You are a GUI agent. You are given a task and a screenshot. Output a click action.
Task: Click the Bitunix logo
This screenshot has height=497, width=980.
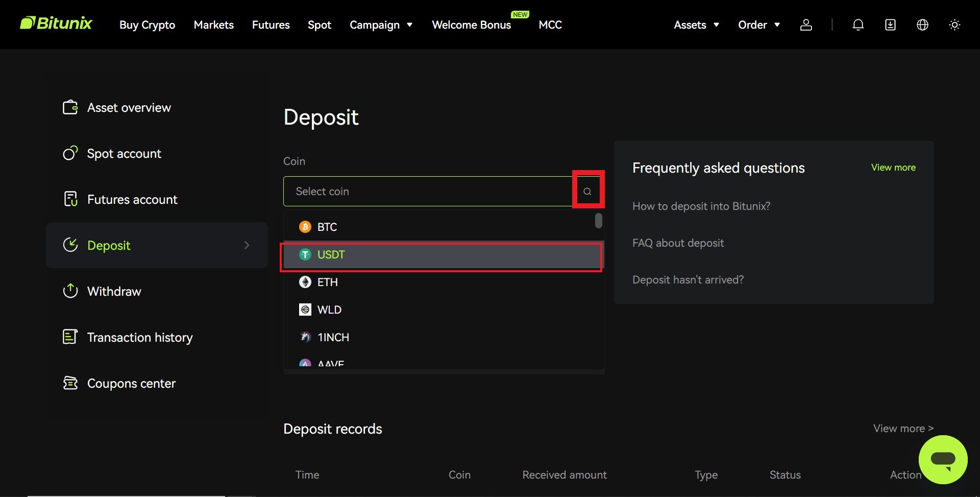[x=56, y=23]
